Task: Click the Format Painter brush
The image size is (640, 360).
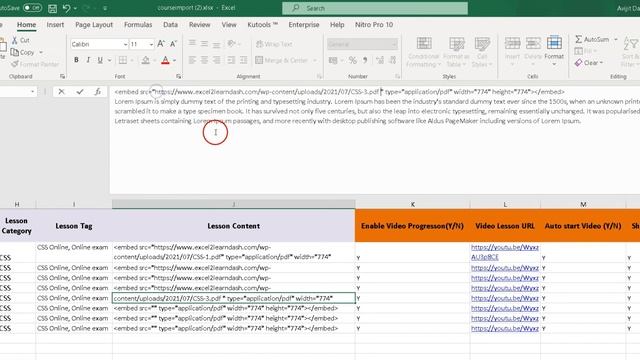Action: (35, 64)
